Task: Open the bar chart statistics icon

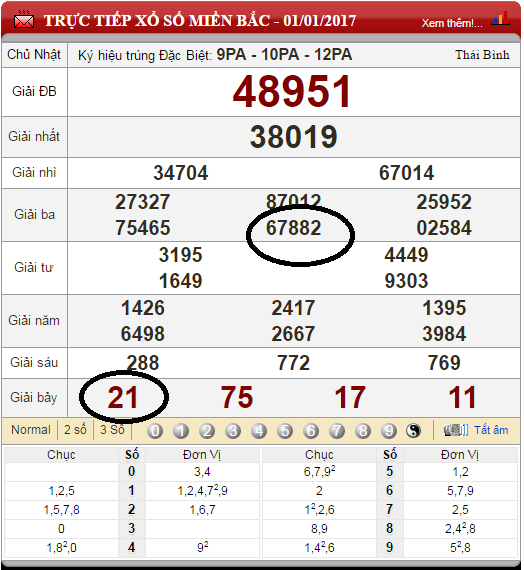Action: (x=501, y=18)
